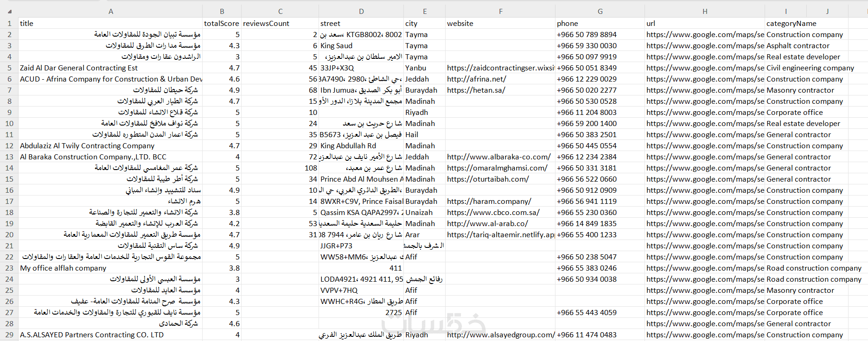Screen dimensions: 868x341
Task: Select row 23 header
Action: [9, 268]
